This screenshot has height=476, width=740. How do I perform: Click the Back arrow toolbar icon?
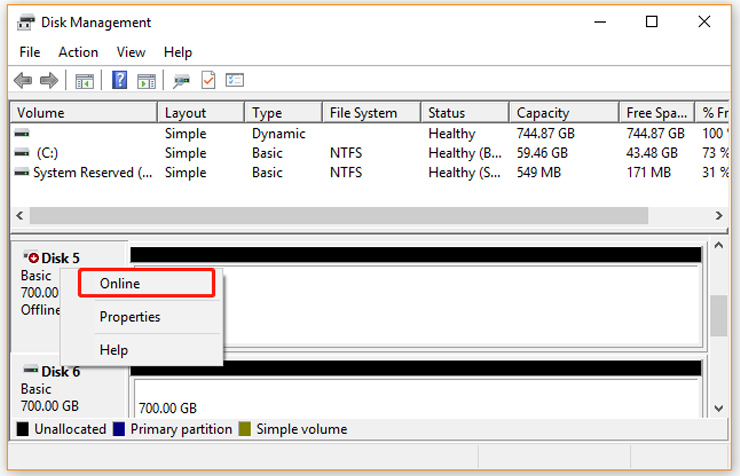point(23,81)
